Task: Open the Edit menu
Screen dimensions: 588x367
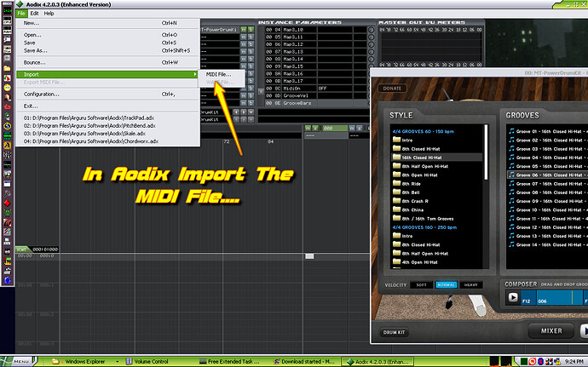Action: pyautogui.click(x=34, y=14)
